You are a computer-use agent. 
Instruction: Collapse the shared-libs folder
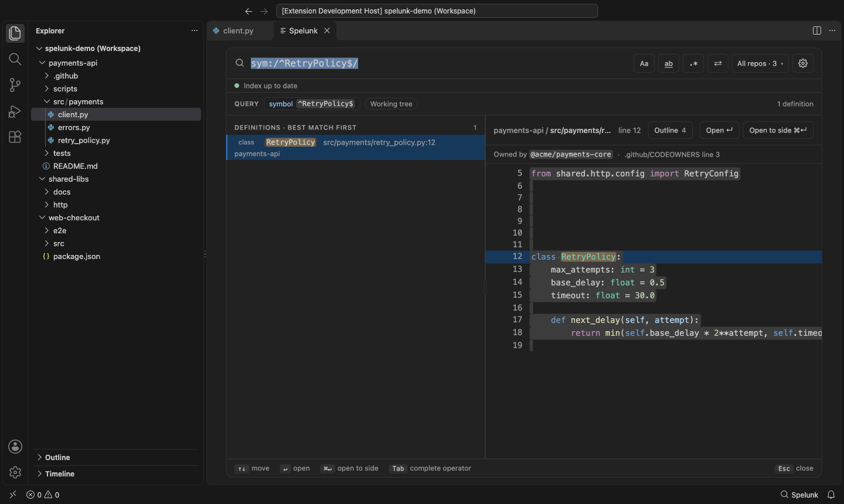116,179
